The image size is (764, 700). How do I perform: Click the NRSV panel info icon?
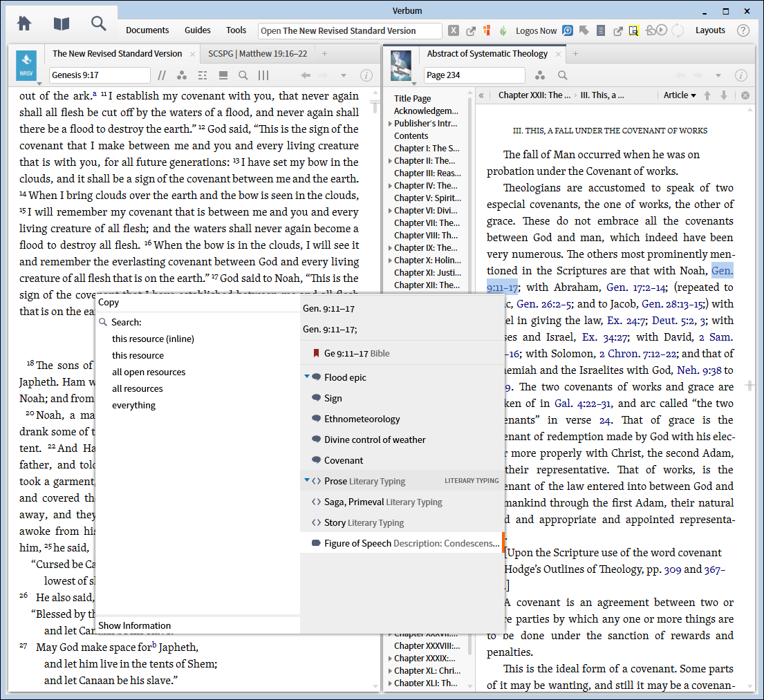pos(366,75)
